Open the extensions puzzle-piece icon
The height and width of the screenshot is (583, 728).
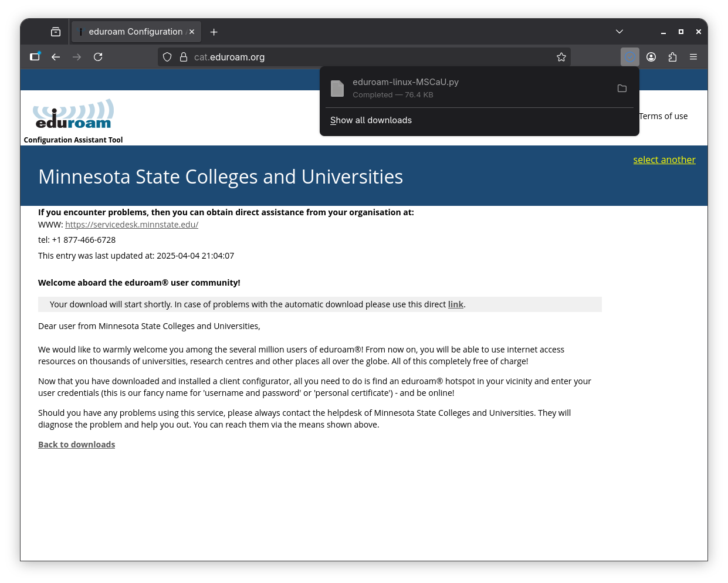(x=672, y=57)
